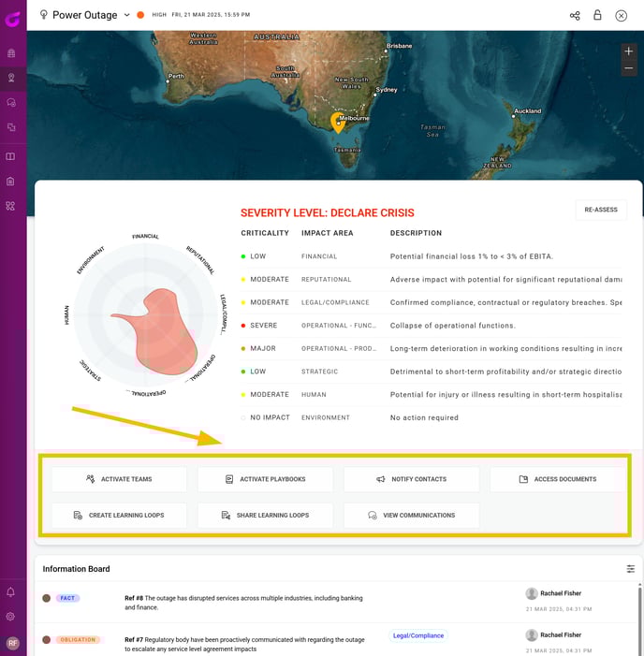
Task: Open Information Board filter sliders icon
Action: 631,569
